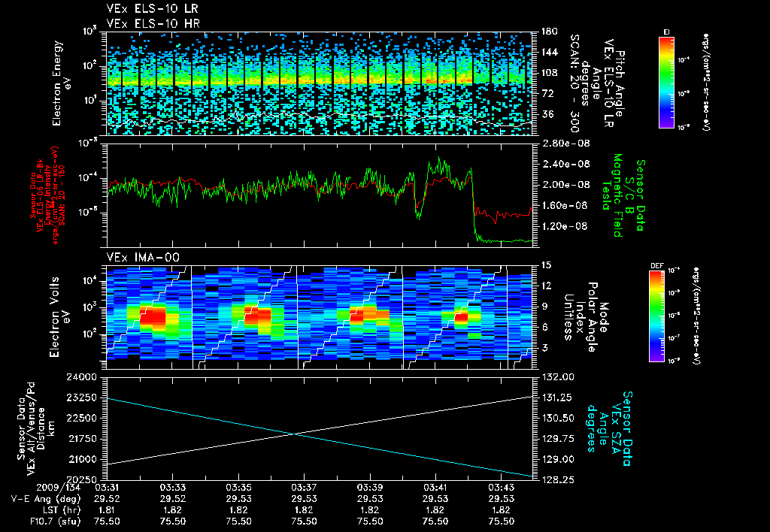Click the V-E Ang (deg) row label
Image resolution: width=770 pixels, height=532 pixels.
pyautogui.click(x=46, y=499)
